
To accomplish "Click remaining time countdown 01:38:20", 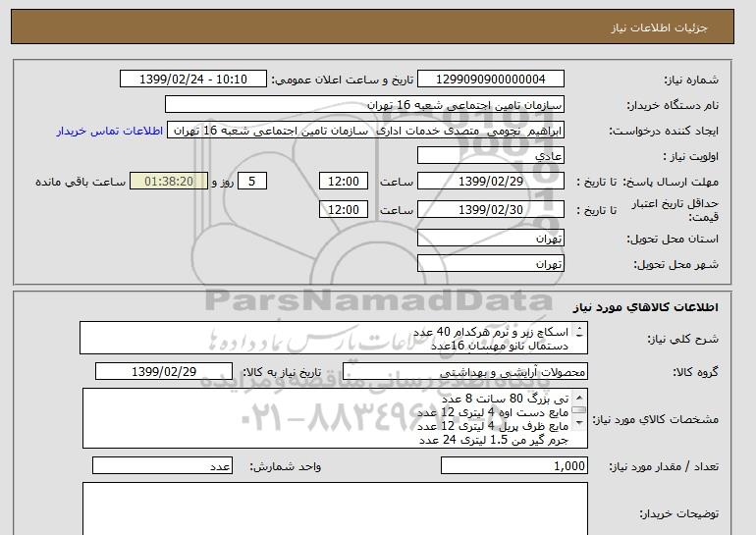I will click(x=169, y=182).
